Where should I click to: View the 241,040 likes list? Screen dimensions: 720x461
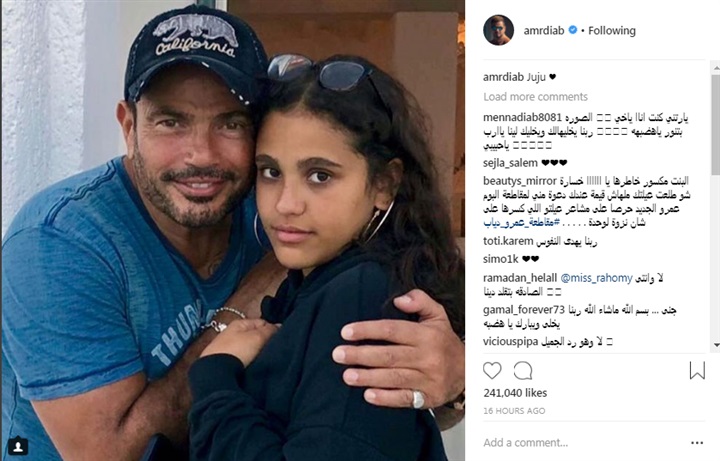[515, 393]
